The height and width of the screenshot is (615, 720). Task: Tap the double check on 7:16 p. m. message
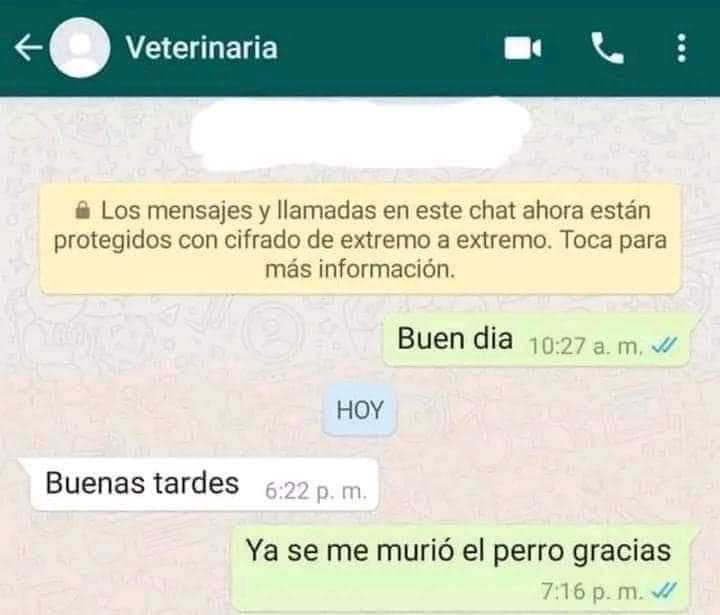click(x=664, y=590)
